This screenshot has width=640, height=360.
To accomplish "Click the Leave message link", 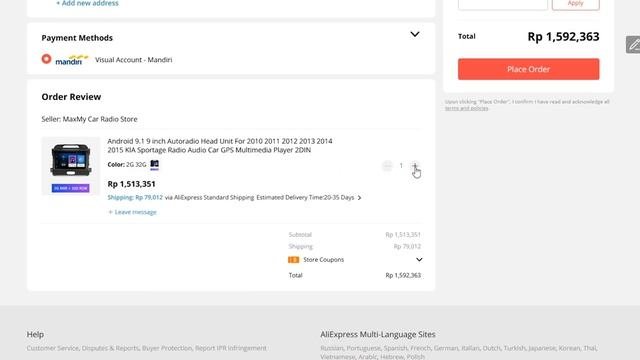I will pyautogui.click(x=132, y=212).
